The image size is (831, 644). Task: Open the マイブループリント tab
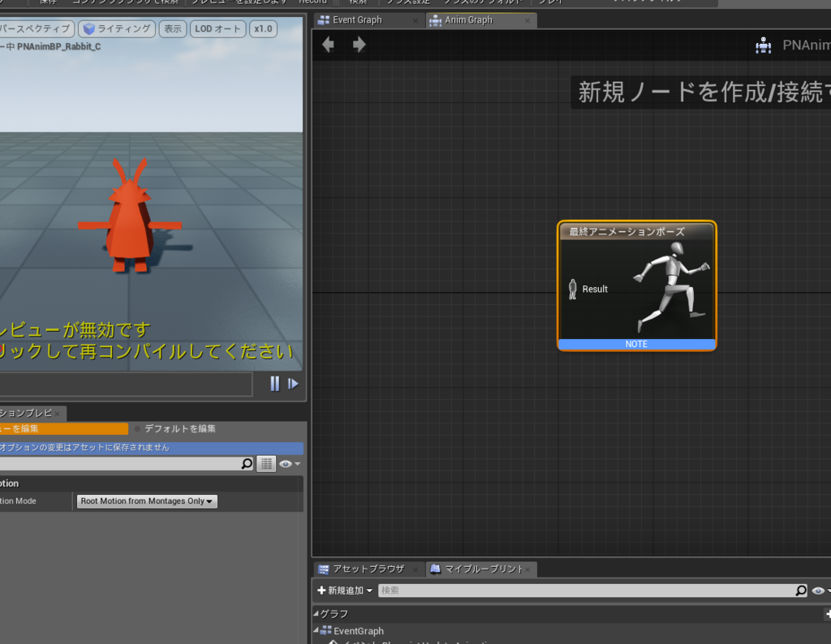click(x=484, y=569)
